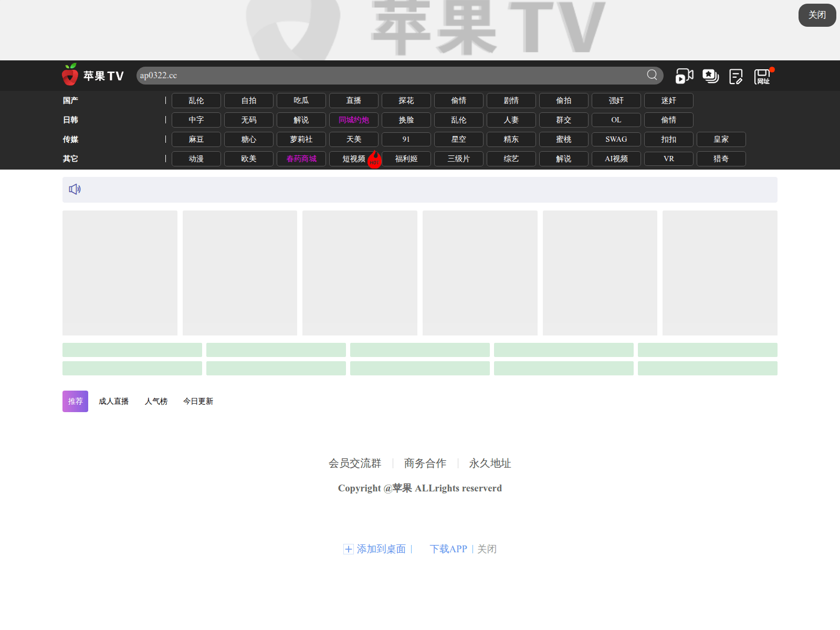Choose the 皇家 category button
The image size is (840, 630).
pos(721,139)
